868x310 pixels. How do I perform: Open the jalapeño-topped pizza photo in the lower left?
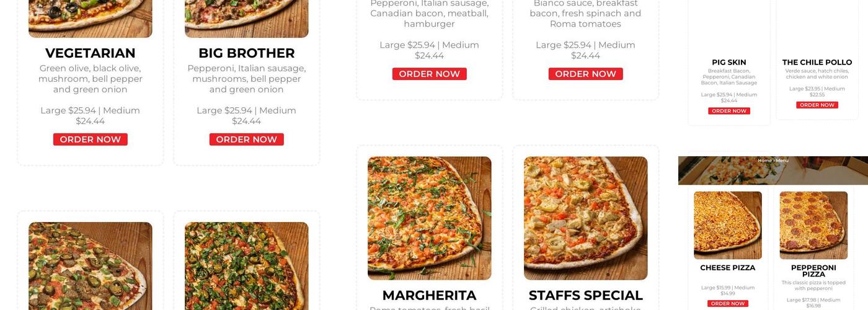click(91, 266)
